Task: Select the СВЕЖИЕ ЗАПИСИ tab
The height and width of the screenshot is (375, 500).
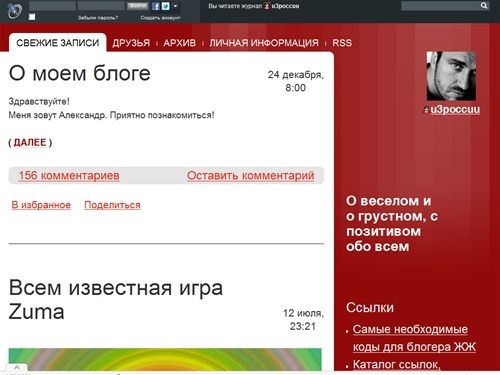Action: pos(58,43)
